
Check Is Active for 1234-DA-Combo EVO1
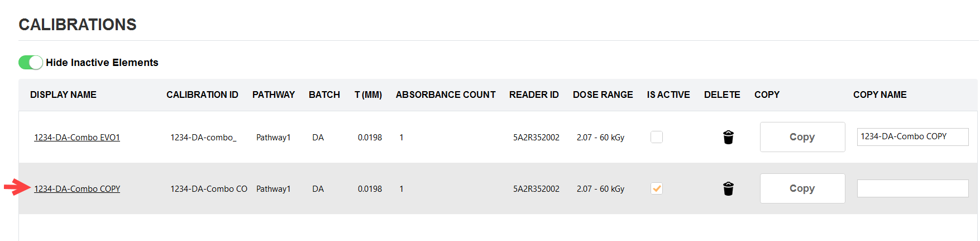pyautogui.click(x=657, y=137)
